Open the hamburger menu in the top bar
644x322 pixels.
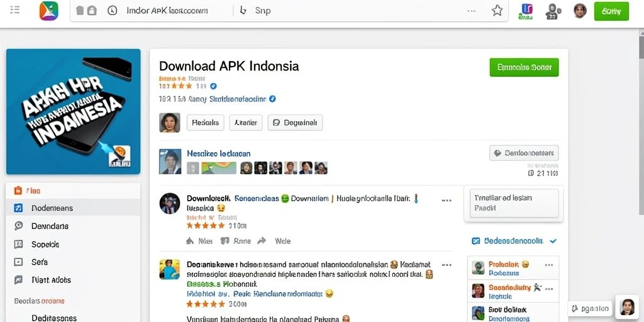pos(15,10)
